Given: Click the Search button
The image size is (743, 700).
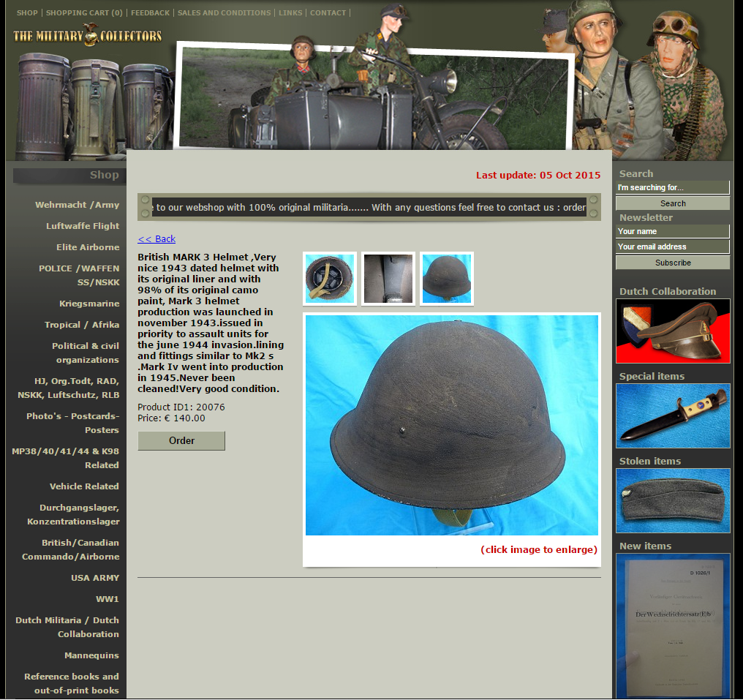Looking at the screenshot, I should (x=672, y=203).
